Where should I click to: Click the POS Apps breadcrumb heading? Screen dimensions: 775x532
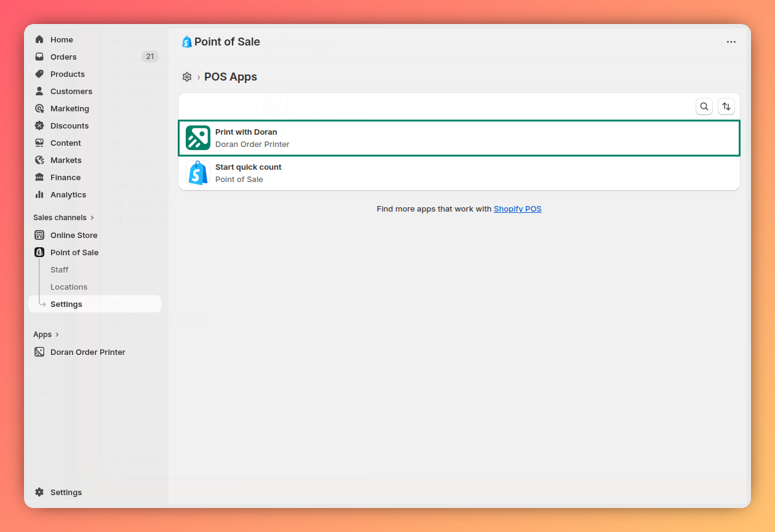tap(231, 77)
